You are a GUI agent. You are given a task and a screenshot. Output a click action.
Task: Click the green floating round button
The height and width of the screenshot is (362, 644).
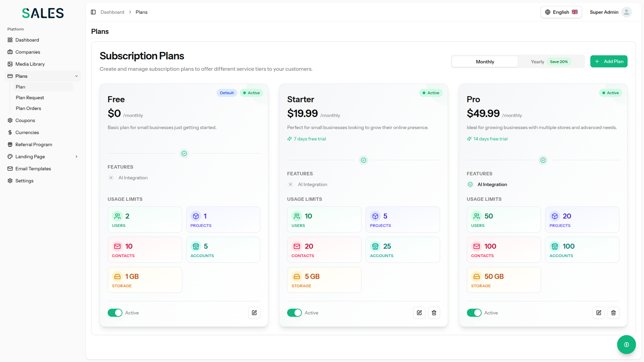[x=626, y=345]
